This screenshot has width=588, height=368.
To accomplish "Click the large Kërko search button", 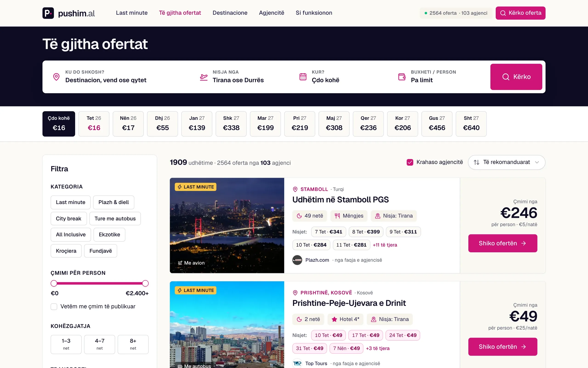I will coord(516,77).
